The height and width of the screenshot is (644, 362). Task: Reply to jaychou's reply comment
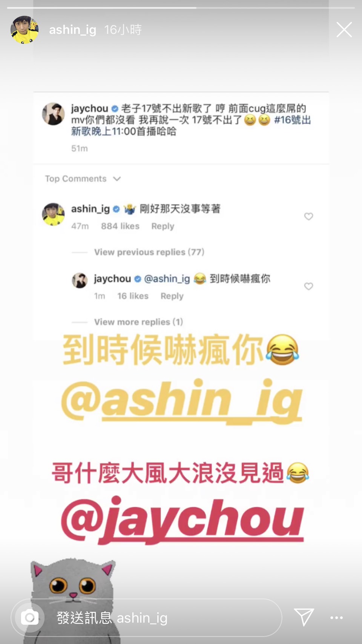pos(172,296)
